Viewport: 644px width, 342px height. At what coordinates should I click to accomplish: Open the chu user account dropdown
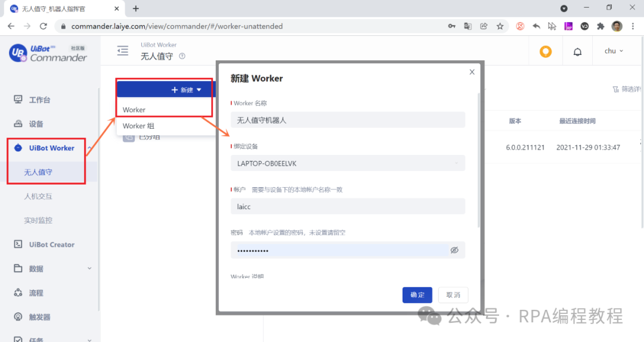pos(614,51)
